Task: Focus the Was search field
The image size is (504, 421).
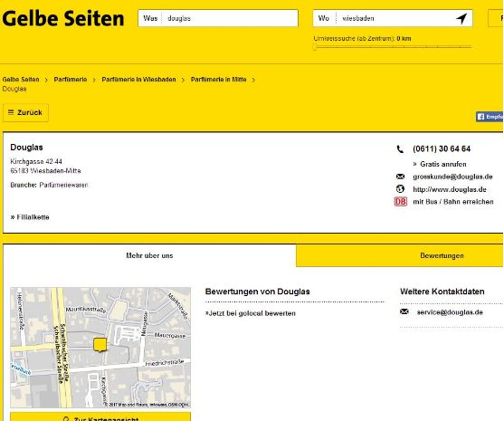Action: click(x=218, y=18)
